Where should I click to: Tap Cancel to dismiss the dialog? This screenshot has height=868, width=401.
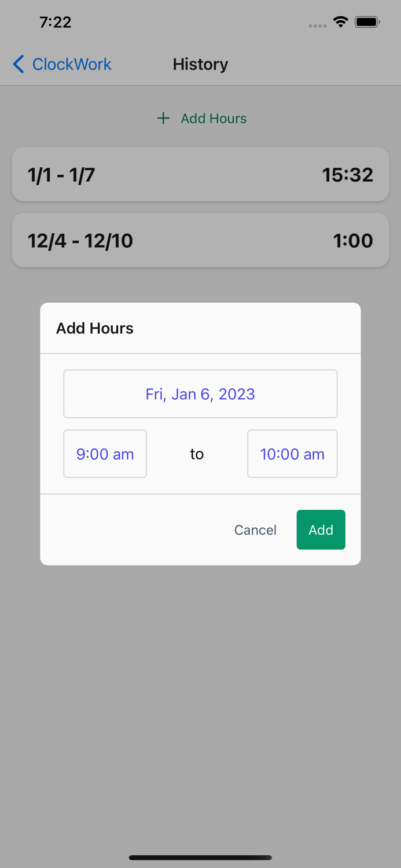click(255, 529)
